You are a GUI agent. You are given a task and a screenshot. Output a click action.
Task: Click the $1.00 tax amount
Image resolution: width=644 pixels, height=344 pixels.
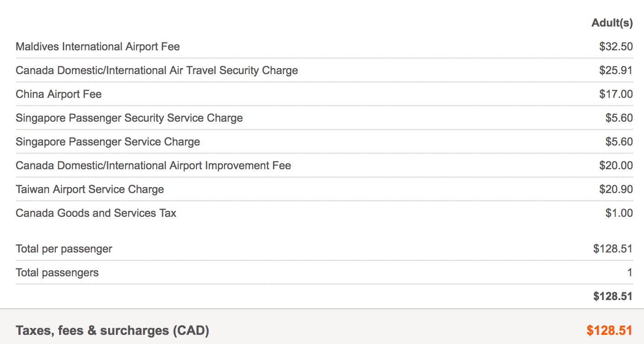(619, 213)
